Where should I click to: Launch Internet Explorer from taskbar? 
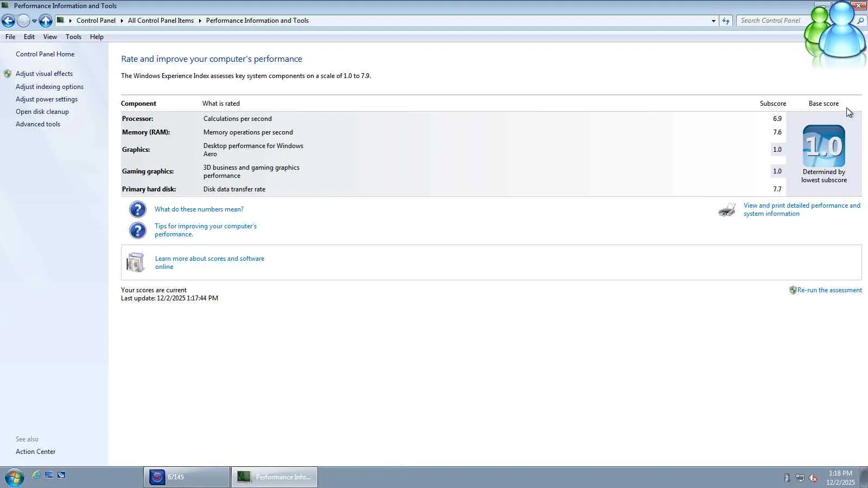[x=36, y=475]
